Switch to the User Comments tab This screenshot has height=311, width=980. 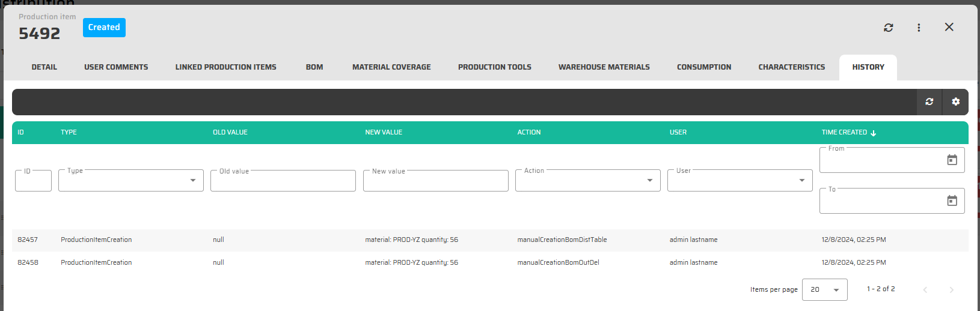click(116, 67)
